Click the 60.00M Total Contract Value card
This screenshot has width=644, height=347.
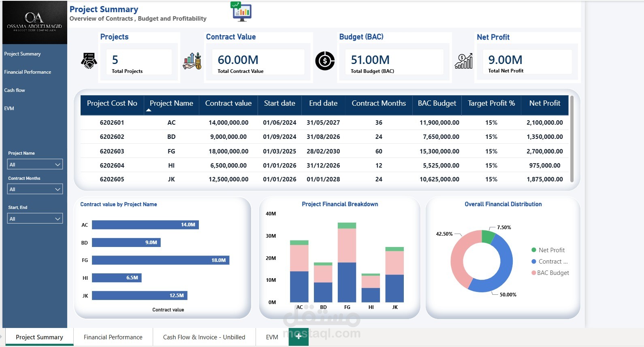(258, 62)
